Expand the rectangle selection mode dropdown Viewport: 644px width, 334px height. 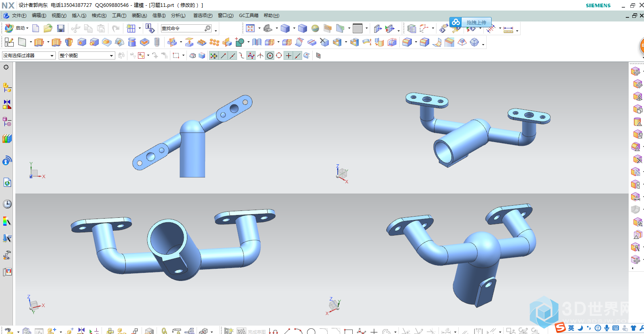coord(184,55)
